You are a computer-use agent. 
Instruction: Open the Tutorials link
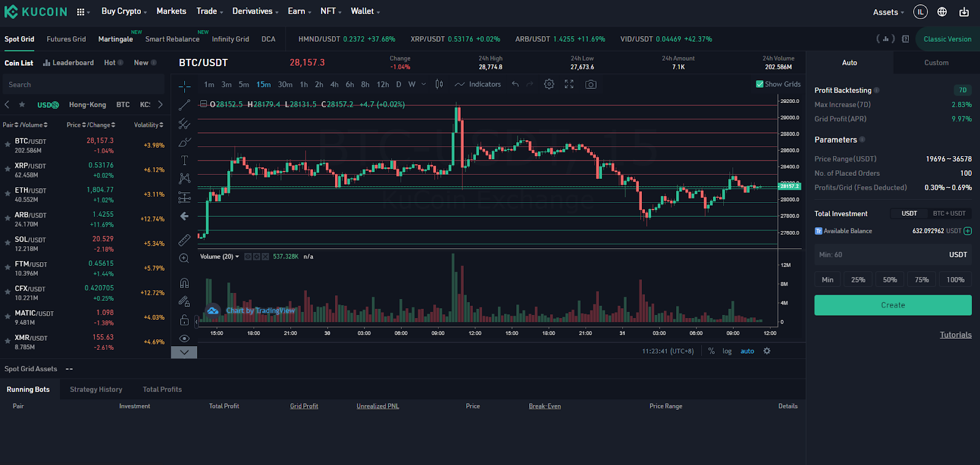click(x=956, y=335)
